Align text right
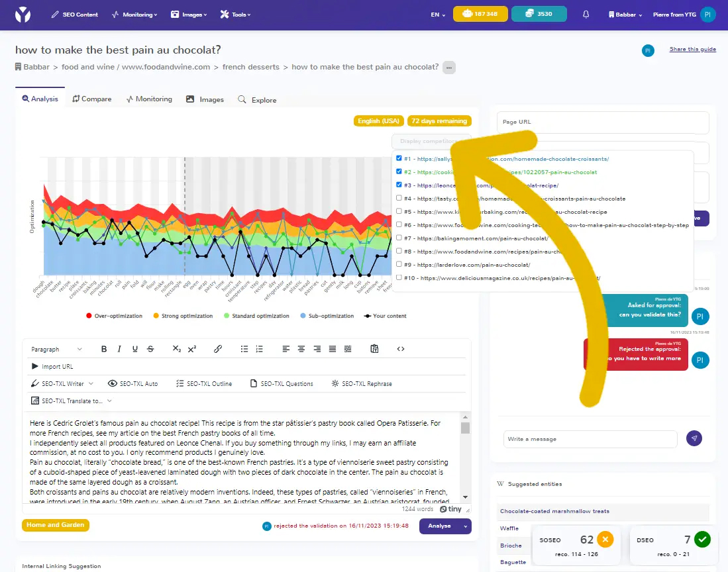 (x=317, y=349)
